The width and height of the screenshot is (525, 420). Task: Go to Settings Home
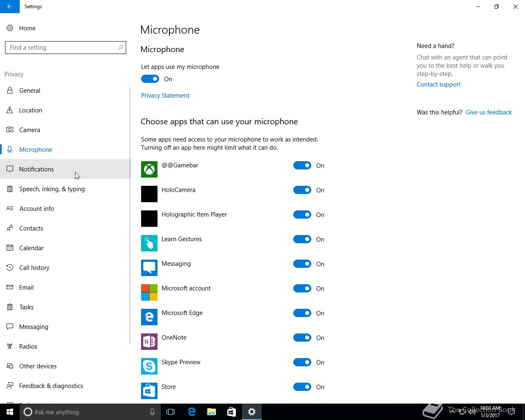pos(65,28)
